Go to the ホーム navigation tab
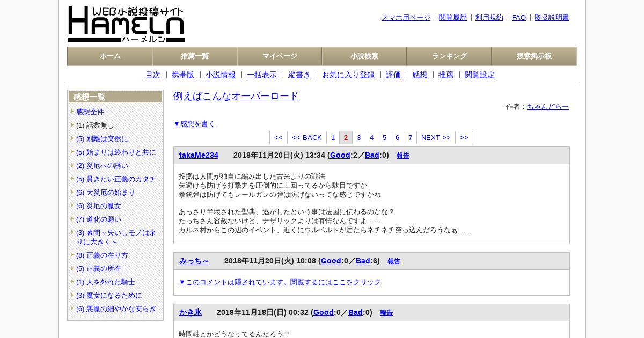This screenshot has height=338, width=644. [x=110, y=56]
